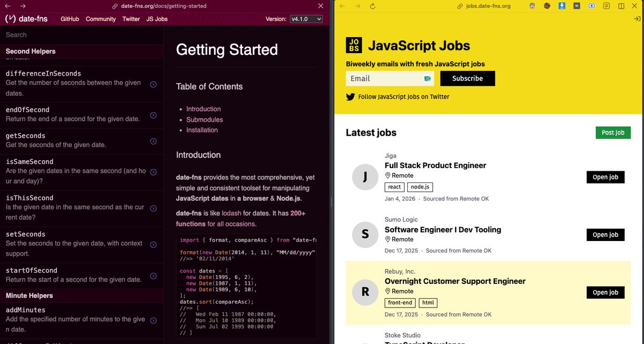Open the GitHub navigation item
This screenshot has width=644, height=344.
point(69,19)
